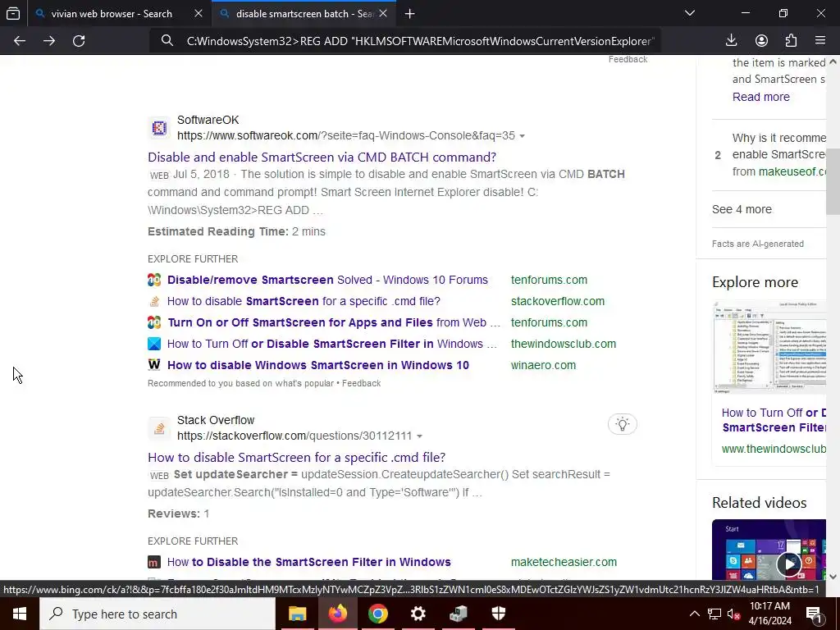The width and height of the screenshot is (840, 630).
Task: Open a new browser tab
Action: point(410,14)
